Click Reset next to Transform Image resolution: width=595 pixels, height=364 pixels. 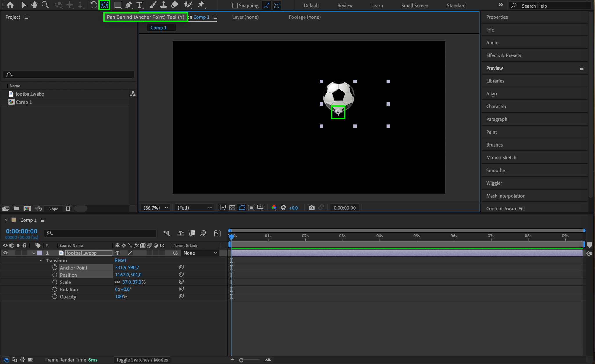click(120, 260)
